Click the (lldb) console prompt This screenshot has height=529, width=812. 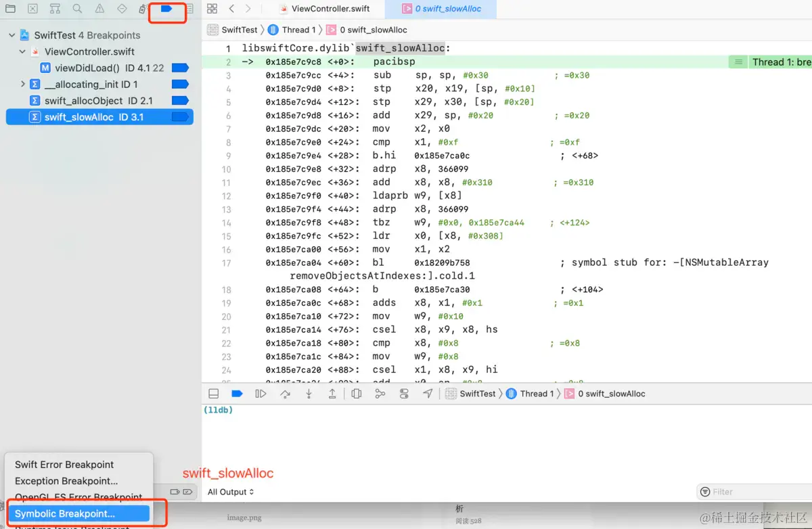pyautogui.click(x=218, y=410)
